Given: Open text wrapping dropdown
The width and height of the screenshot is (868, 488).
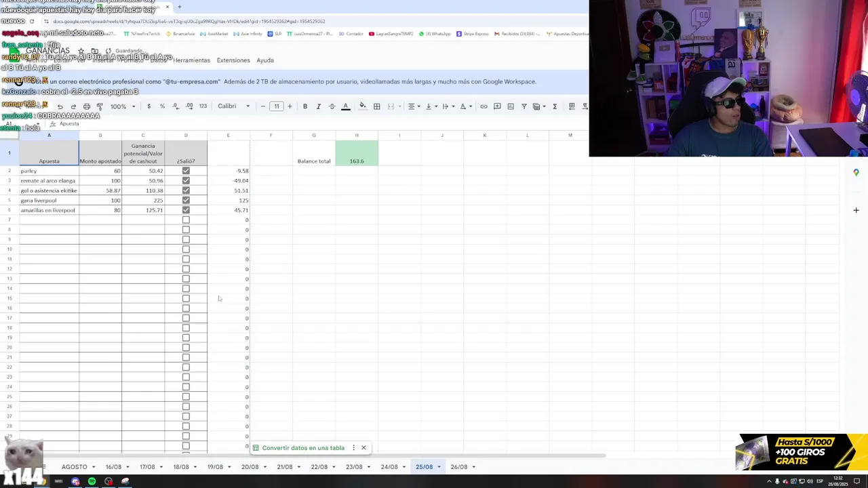Looking at the screenshot, I should [x=448, y=106].
